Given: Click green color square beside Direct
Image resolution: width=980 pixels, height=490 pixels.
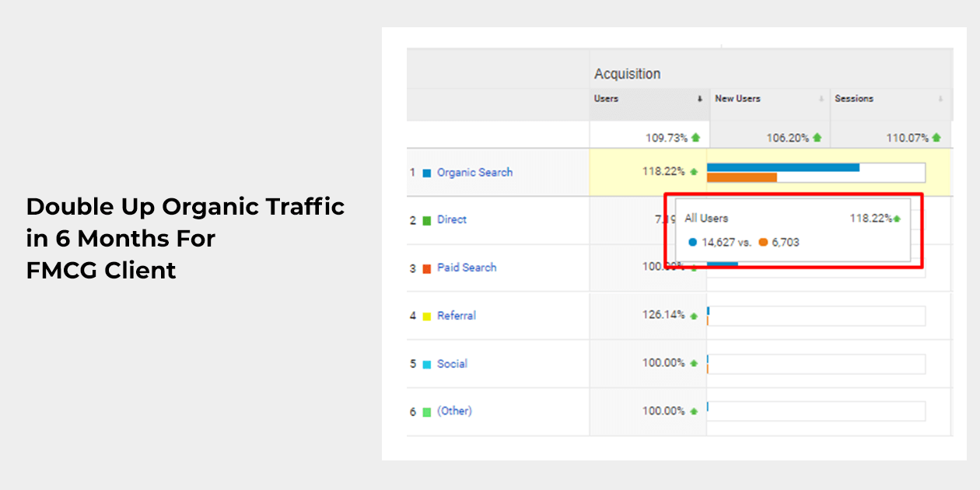Looking at the screenshot, I should tap(426, 221).
